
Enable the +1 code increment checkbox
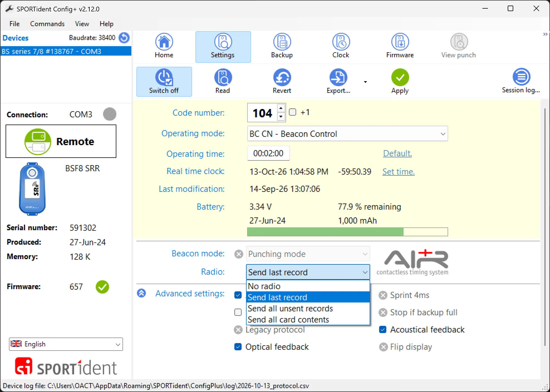click(293, 112)
